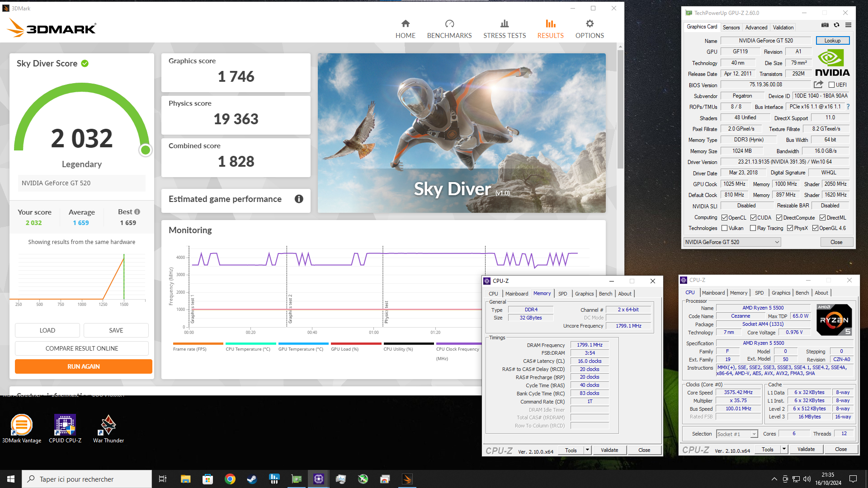Switch to Bench tab in CPU-Z CPU window
The image size is (868, 488).
tap(802, 293)
